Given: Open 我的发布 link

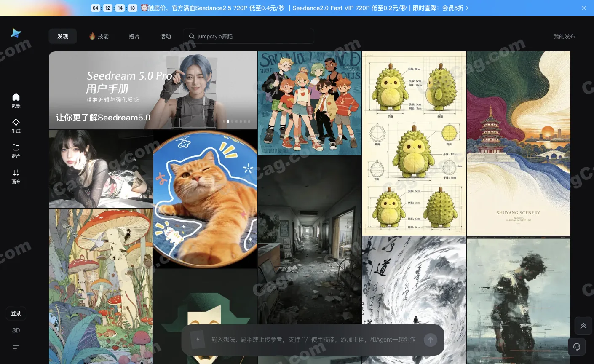Looking at the screenshot, I should pyautogui.click(x=564, y=36).
